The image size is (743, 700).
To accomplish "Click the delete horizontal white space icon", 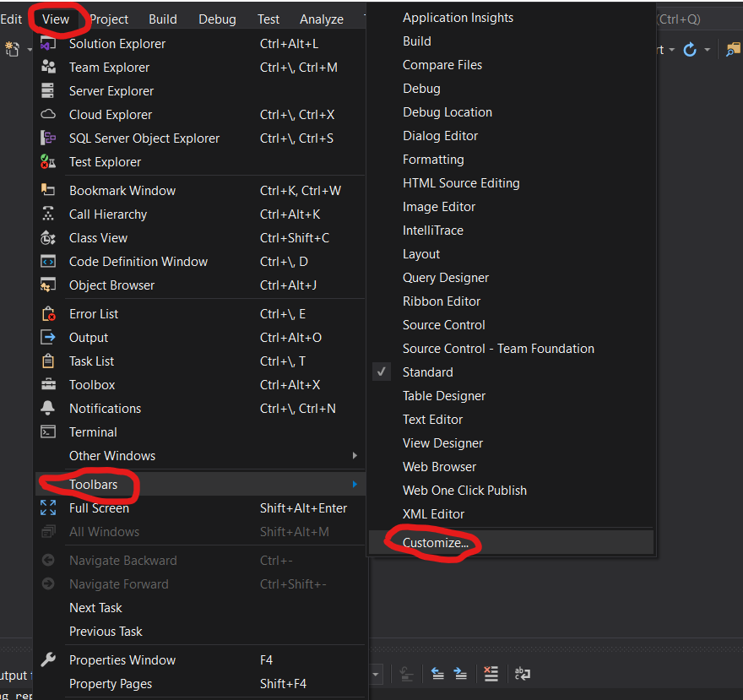I will point(491,675).
